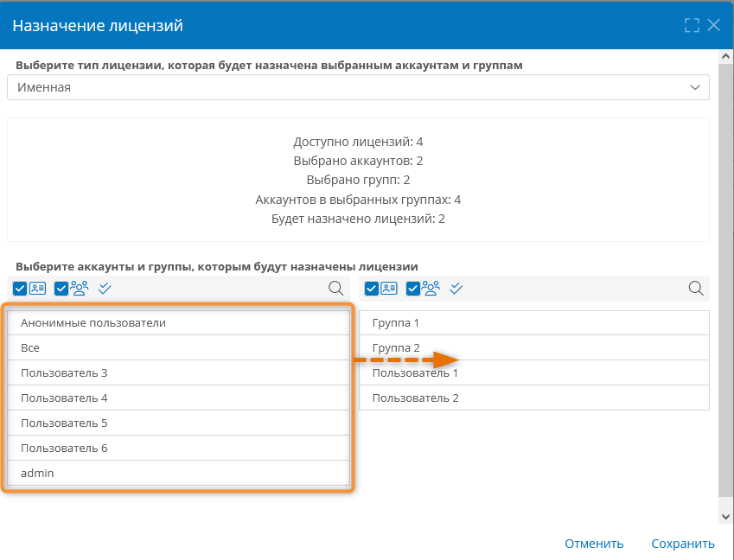Click the scroll up arrow of dialog scrollbar

click(725, 57)
